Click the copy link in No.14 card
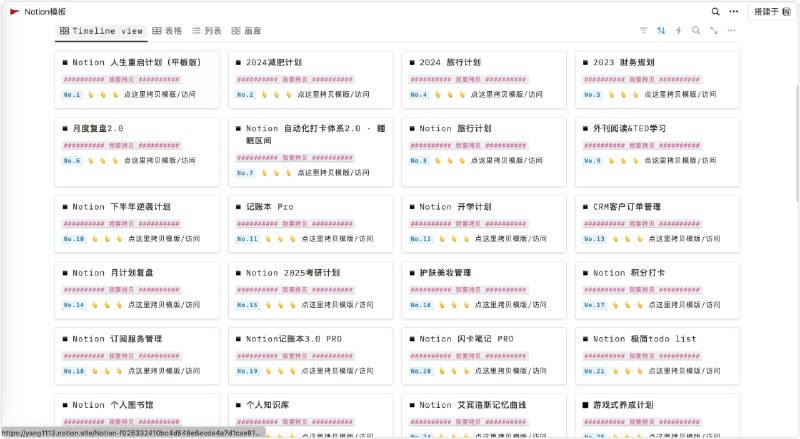 click(x=164, y=305)
